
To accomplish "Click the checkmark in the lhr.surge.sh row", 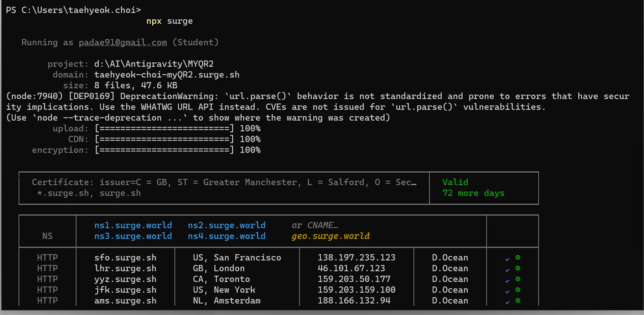I will [507, 270].
